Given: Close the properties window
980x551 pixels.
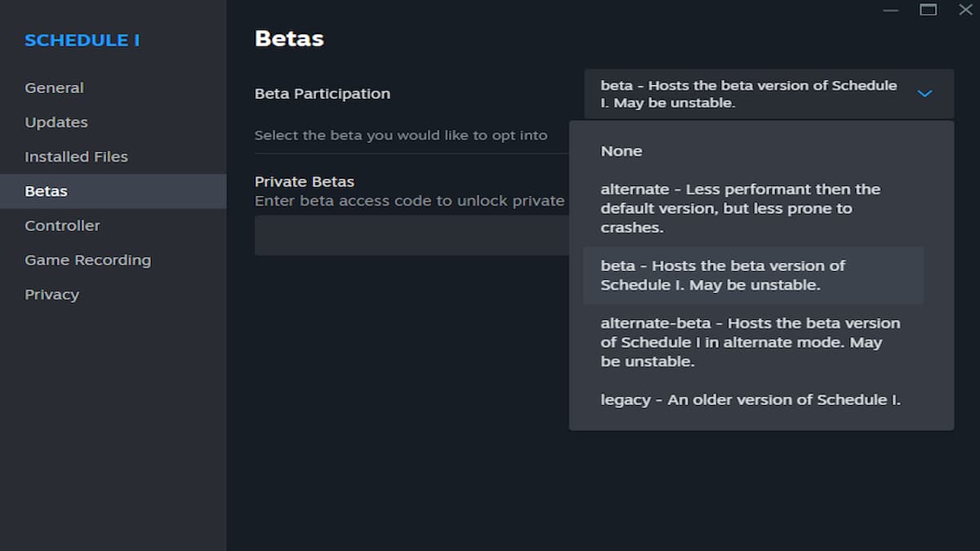Looking at the screenshot, I should (965, 11).
